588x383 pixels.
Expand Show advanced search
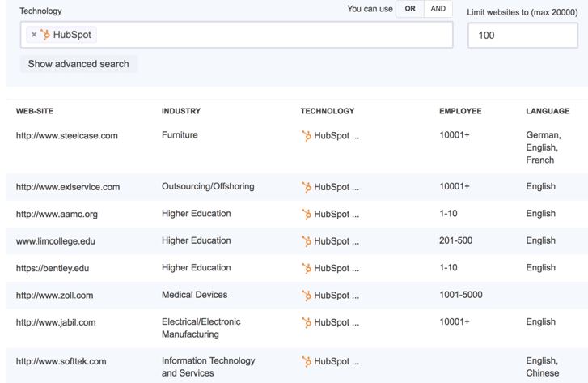coord(78,64)
